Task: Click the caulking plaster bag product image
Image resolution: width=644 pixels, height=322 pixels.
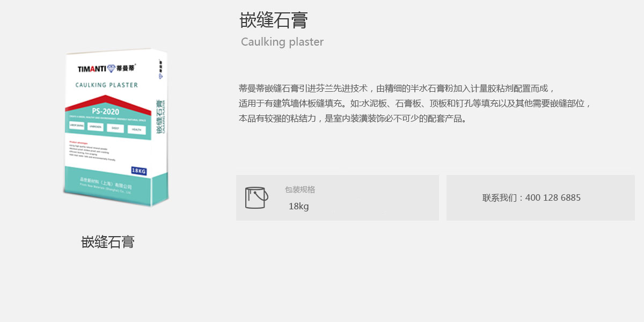Action: [115, 128]
